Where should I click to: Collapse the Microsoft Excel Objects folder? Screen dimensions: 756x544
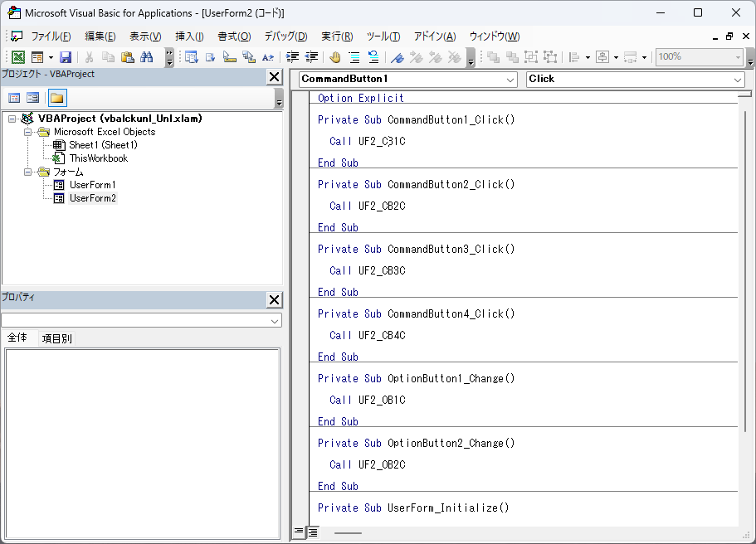click(x=28, y=132)
